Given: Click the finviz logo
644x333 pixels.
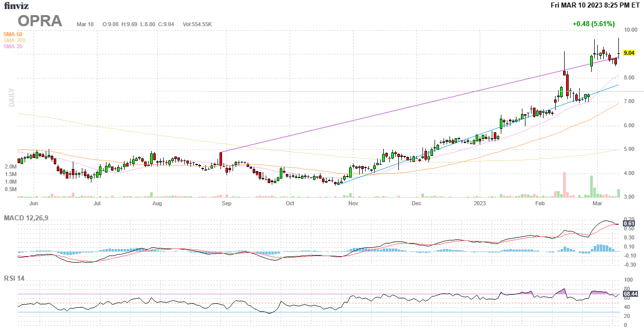Looking at the screenshot, I should tap(17, 6).
